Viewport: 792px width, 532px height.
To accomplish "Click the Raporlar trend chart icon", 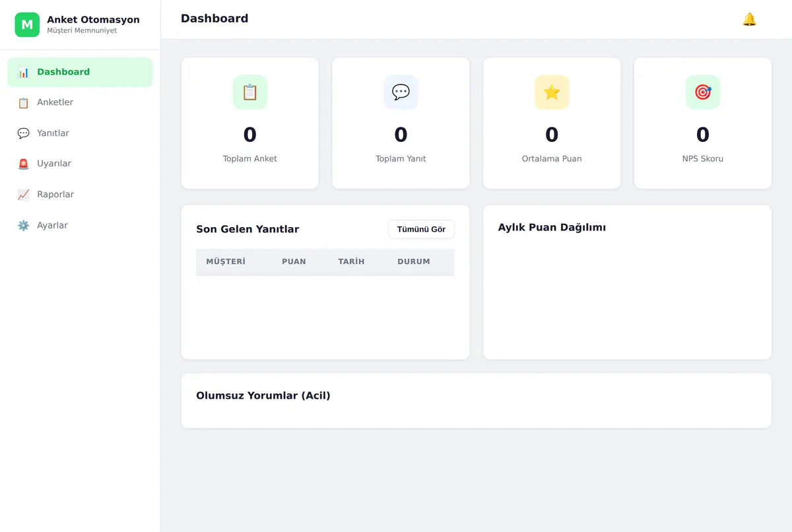I will click(x=23, y=195).
